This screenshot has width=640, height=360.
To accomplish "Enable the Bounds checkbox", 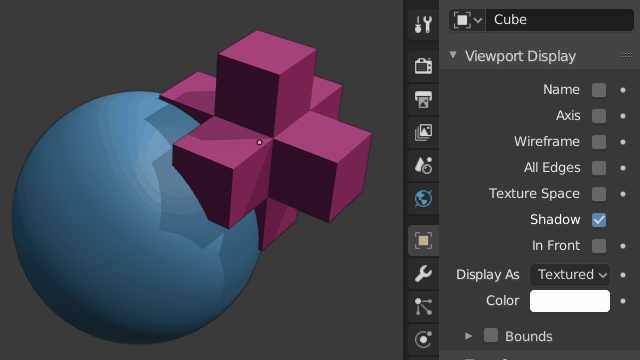I will point(491,336).
